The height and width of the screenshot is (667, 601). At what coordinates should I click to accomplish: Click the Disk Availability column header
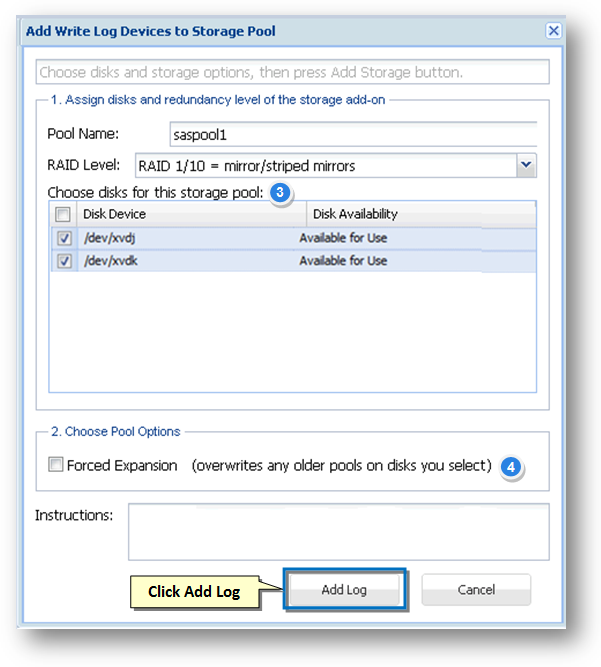coord(355,214)
